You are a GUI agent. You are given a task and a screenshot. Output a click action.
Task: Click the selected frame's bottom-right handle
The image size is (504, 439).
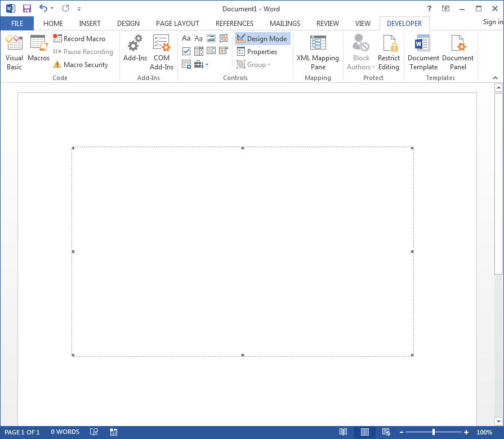(x=412, y=355)
